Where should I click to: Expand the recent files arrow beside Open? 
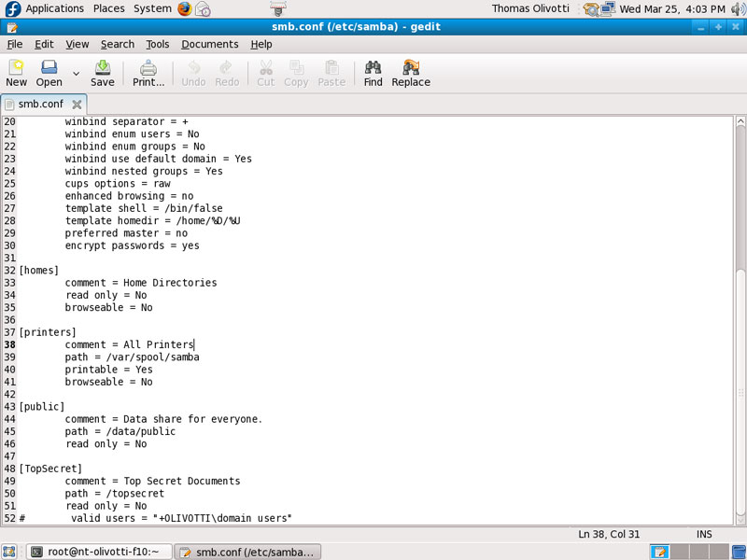76,74
